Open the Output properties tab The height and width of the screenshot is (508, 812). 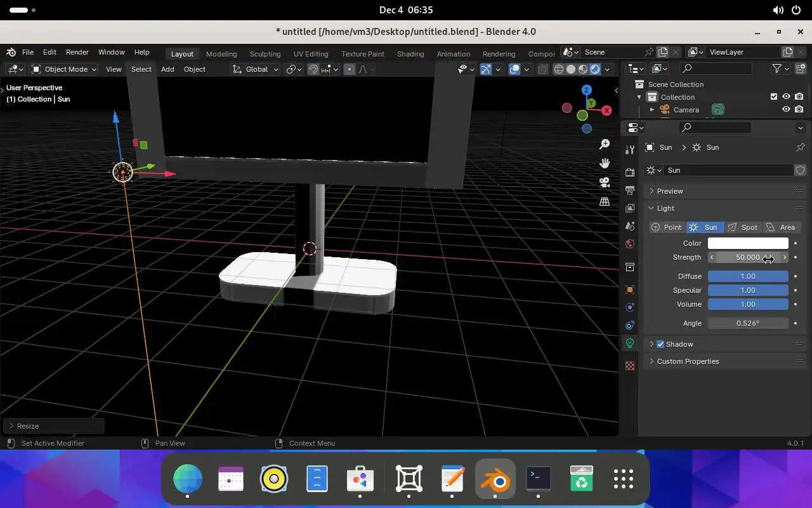(629, 190)
